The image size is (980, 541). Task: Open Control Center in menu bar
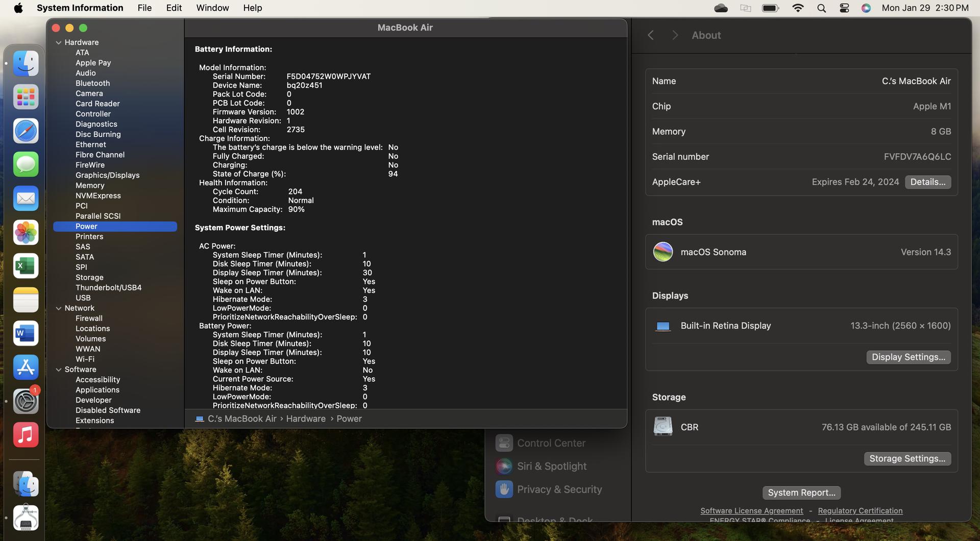point(844,8)
